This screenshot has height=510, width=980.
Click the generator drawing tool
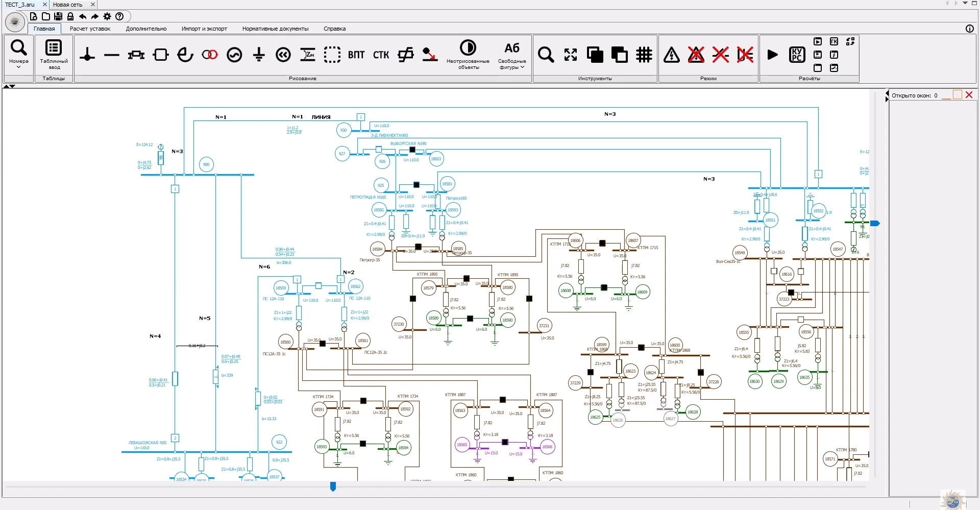tap(234, 55)
